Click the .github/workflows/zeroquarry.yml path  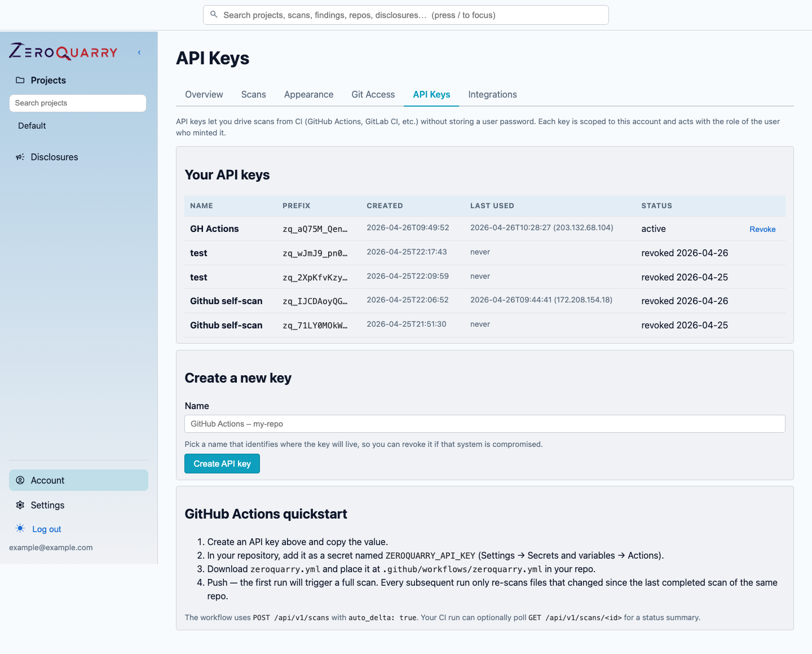(462, 569)
